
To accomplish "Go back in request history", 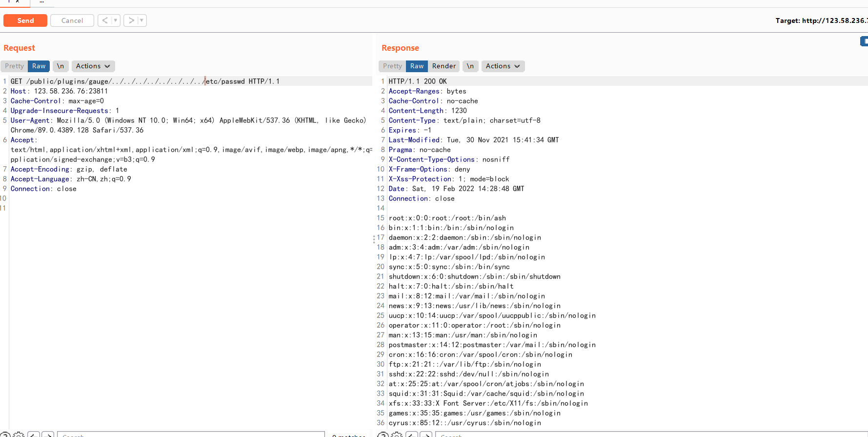I will pos(105,20).
